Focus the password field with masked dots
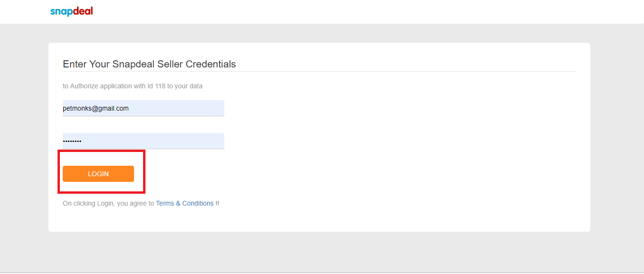Image resolution: width=644 pixels, height=274 pixels. [144, 141]
